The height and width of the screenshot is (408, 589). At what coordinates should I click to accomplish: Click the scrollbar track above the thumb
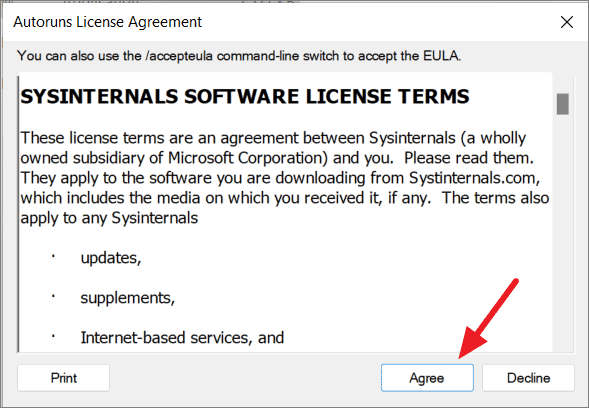tap(563, 85)
